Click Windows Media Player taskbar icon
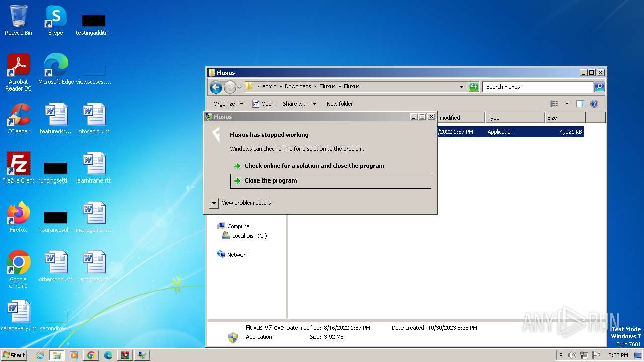 [x=74, y=355]
